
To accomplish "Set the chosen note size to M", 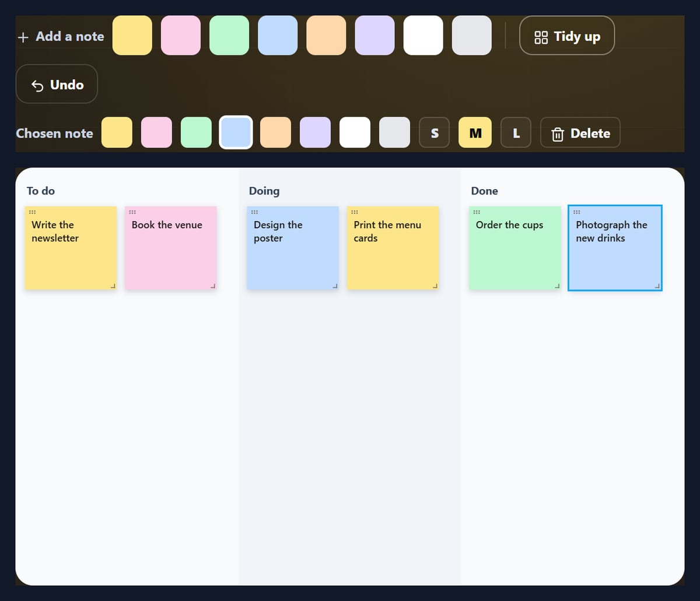I will pyautogui.click(x=475, y=132).
